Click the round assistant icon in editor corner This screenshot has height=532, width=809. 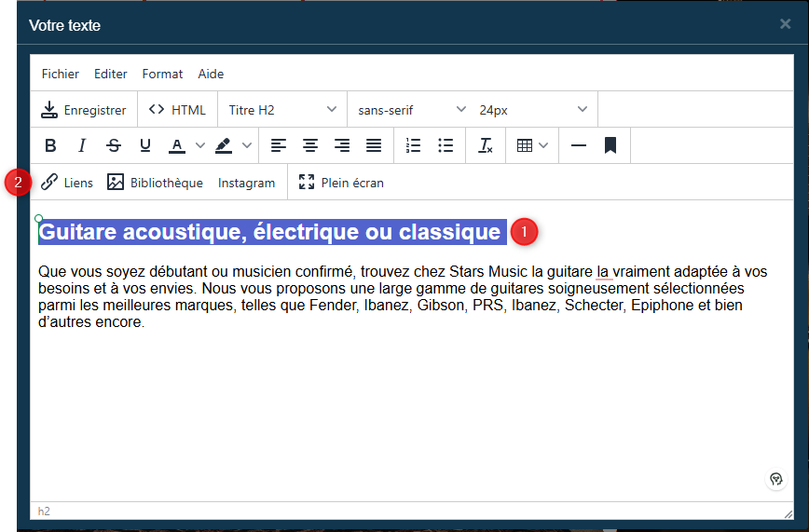coord(776,480)
